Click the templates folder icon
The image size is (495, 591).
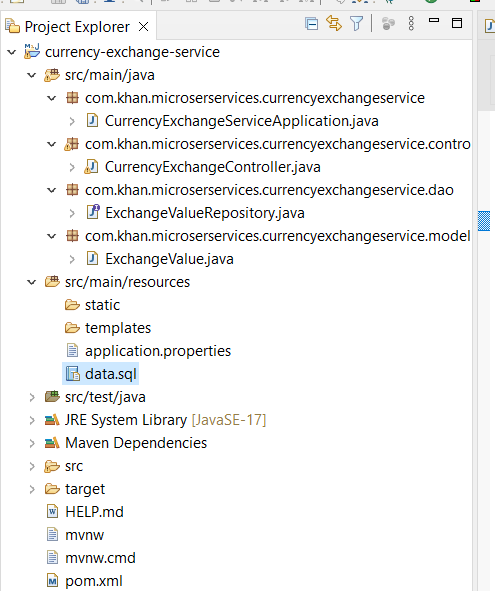coord(72,328)
